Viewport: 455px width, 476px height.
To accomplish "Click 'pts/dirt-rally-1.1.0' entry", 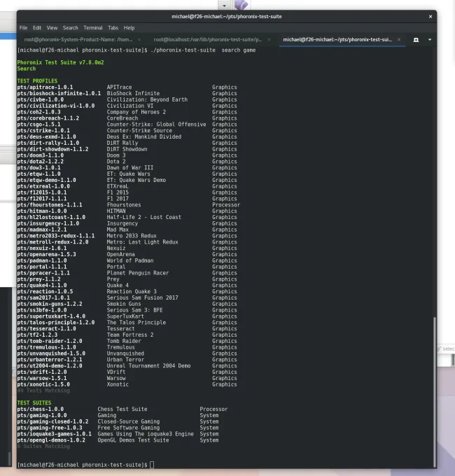I will point(48,143).
